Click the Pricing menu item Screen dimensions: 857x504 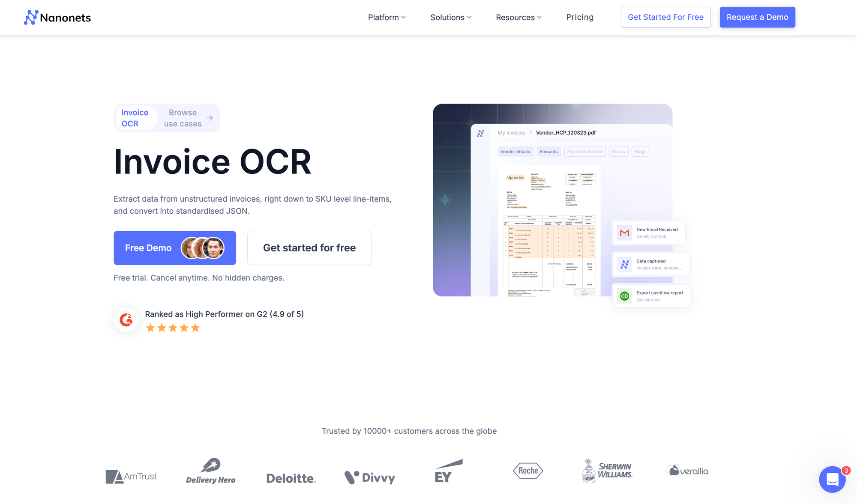click(580, 17)
